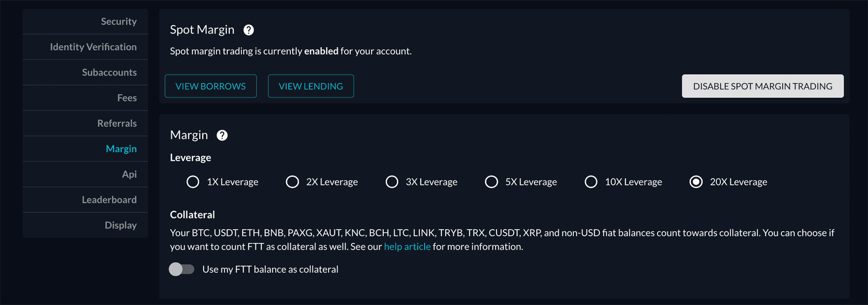
Task: Pick the 5X Leverage radio button
Action: click(491, 182)
